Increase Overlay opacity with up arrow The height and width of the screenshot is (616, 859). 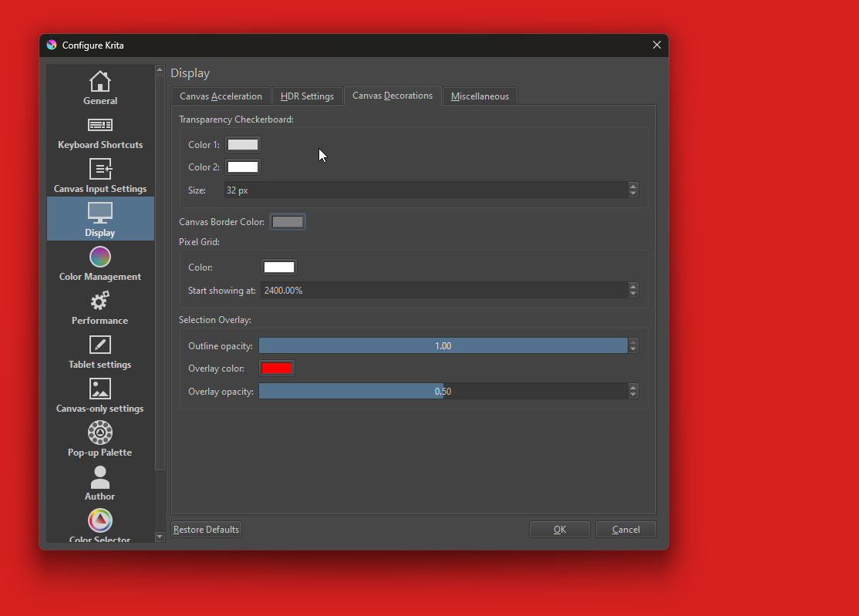(x=633, y=387)
